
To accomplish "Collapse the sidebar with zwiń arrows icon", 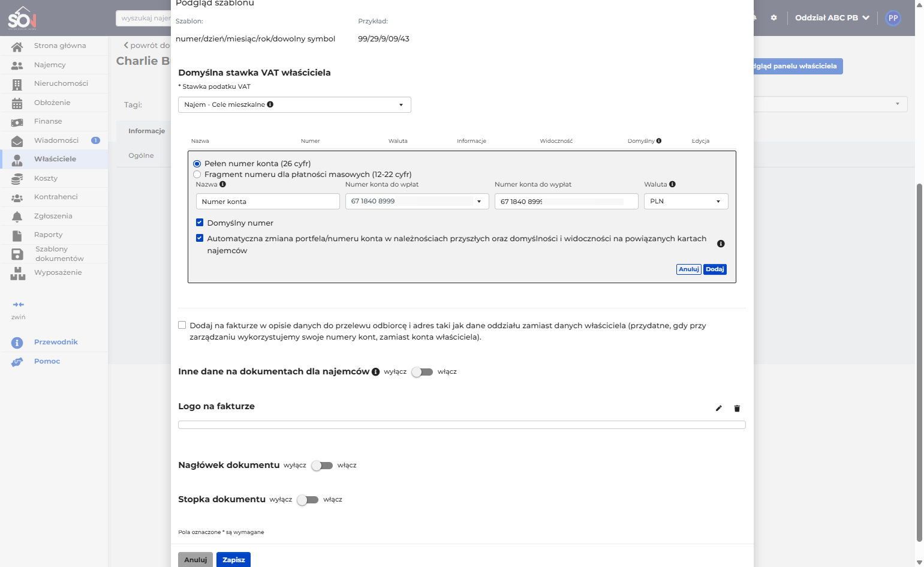I will coord(19,305).
